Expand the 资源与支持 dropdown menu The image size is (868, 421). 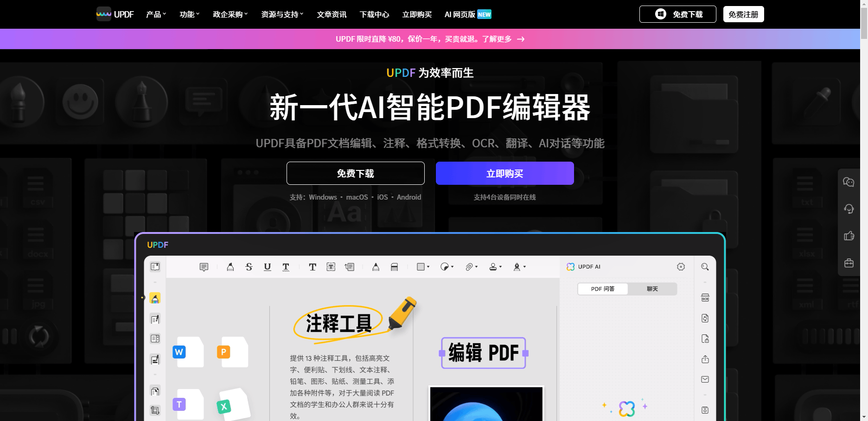[282, 14]
